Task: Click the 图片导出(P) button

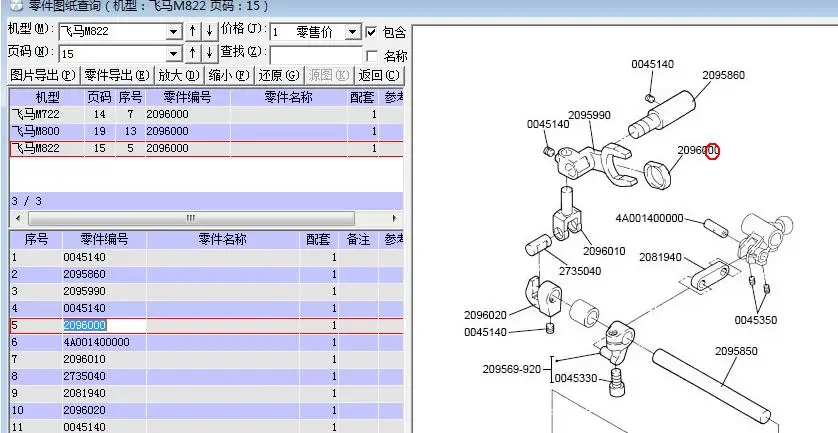Action: (43, 75)
